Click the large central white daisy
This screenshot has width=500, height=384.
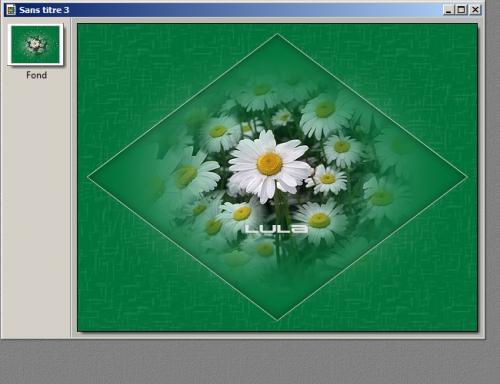click(x=269, y=166)
